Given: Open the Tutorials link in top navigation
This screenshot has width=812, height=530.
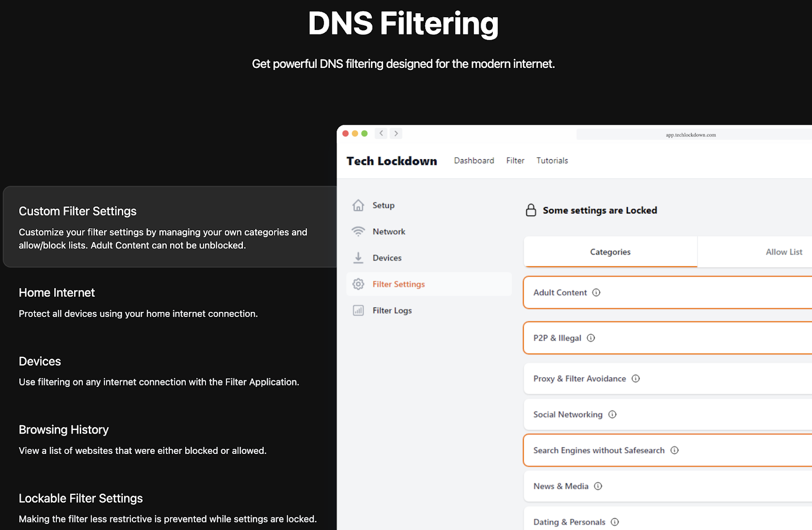Looking at the screenshot, I should tap(552, 161).
